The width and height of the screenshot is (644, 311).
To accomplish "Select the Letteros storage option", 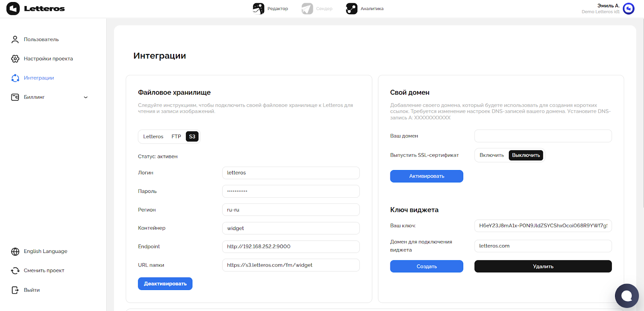I will [153, 137].
